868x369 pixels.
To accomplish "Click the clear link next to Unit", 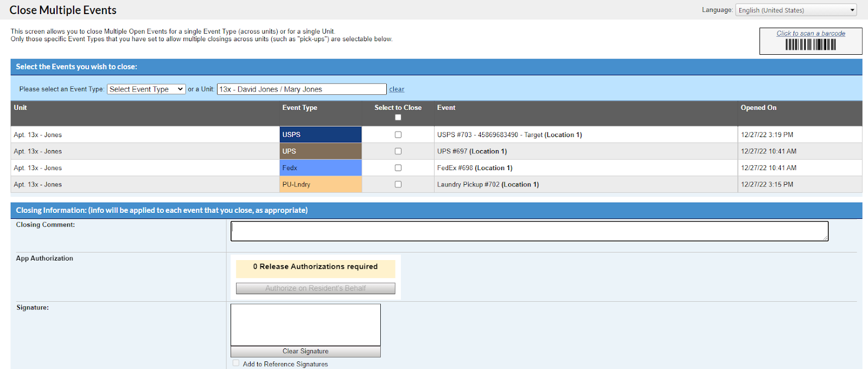I will pos(397,89).
